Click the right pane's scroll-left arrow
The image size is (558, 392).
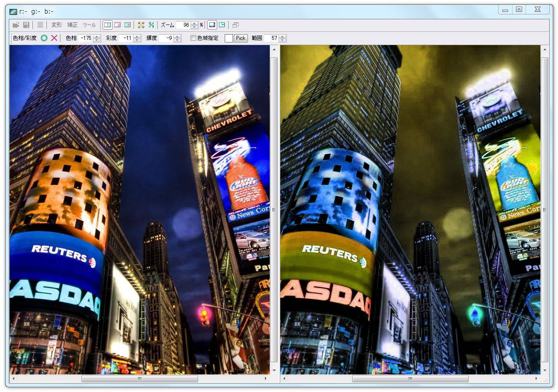coord(284,378)
